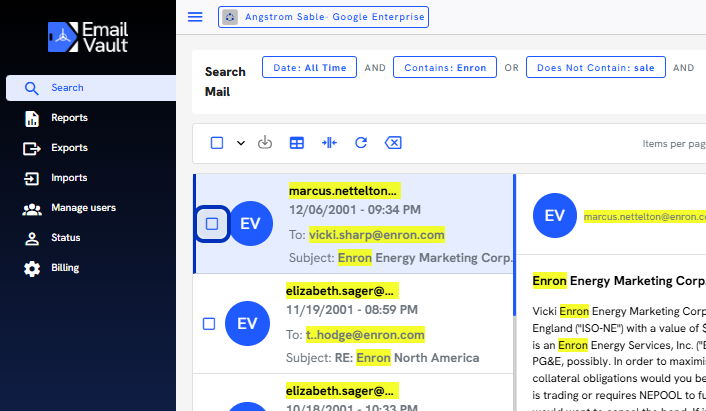Open Manage users page

[83, 208]
